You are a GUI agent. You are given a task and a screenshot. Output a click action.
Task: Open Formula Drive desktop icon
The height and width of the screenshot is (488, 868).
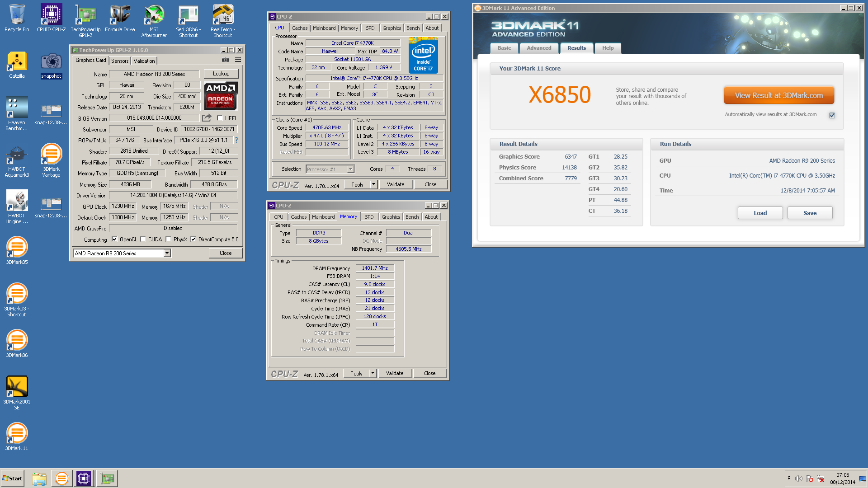pos(120,18)
